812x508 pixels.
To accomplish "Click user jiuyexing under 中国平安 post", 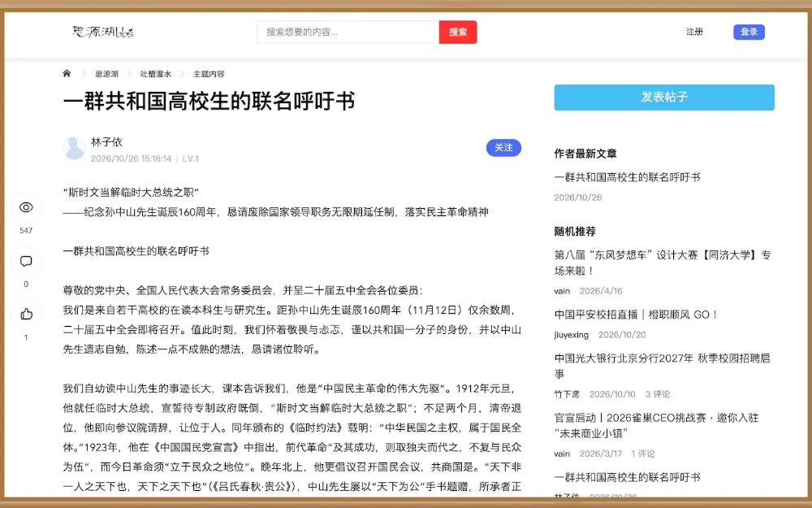I will pyautogui.click(x=571, y=335).
